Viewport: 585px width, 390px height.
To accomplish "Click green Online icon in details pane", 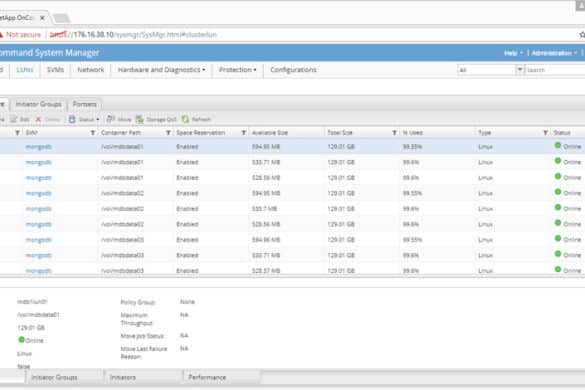I will (x=22, y=340).
